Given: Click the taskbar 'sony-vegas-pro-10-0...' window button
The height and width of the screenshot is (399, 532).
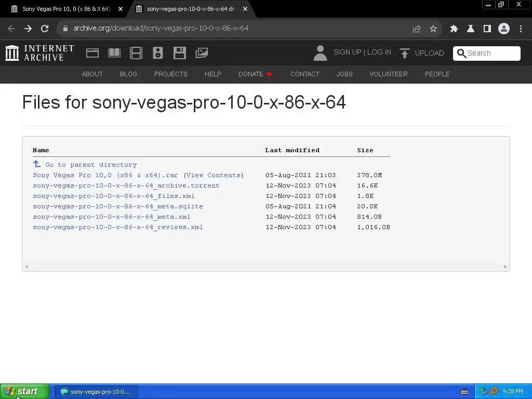Looking at the screenshot, I should (x=96, y=392).
